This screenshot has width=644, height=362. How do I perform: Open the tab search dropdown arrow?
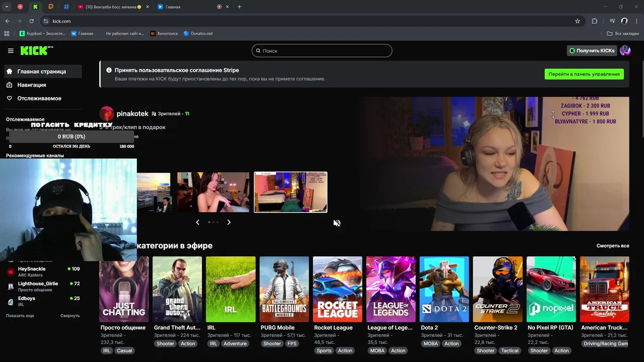tap(7, 7)
